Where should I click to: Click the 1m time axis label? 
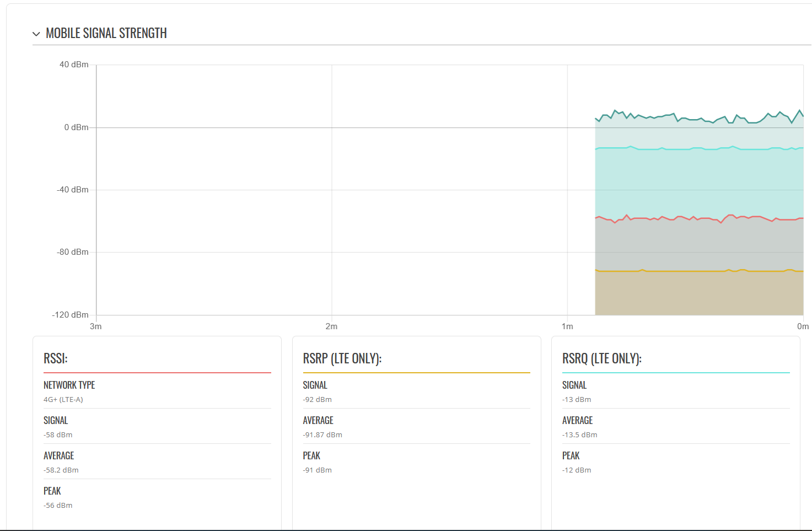[x=567, y=326]
